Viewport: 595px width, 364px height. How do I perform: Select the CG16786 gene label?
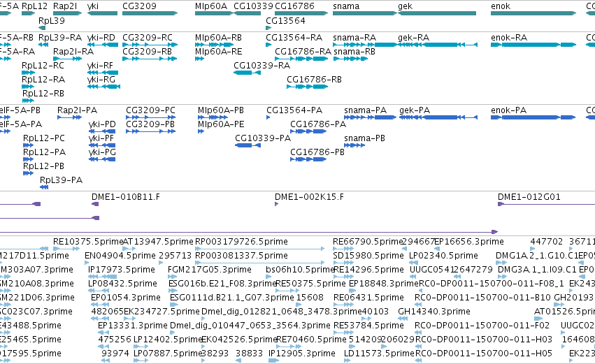294,6
